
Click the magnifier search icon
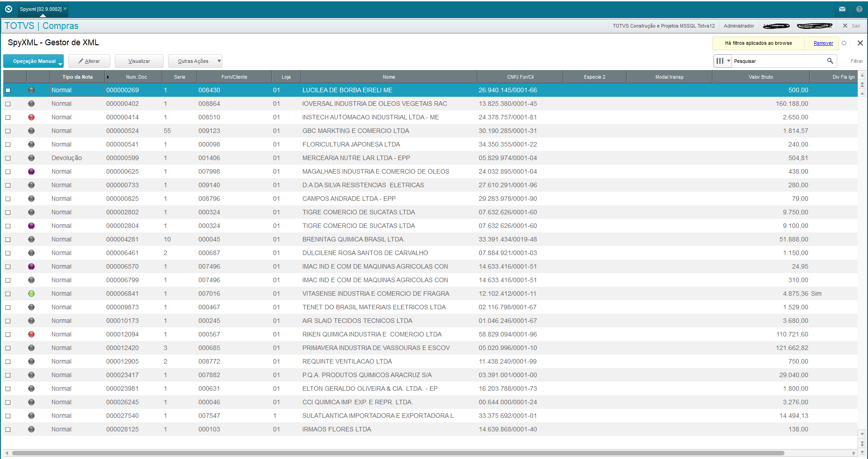coord(830,61)
